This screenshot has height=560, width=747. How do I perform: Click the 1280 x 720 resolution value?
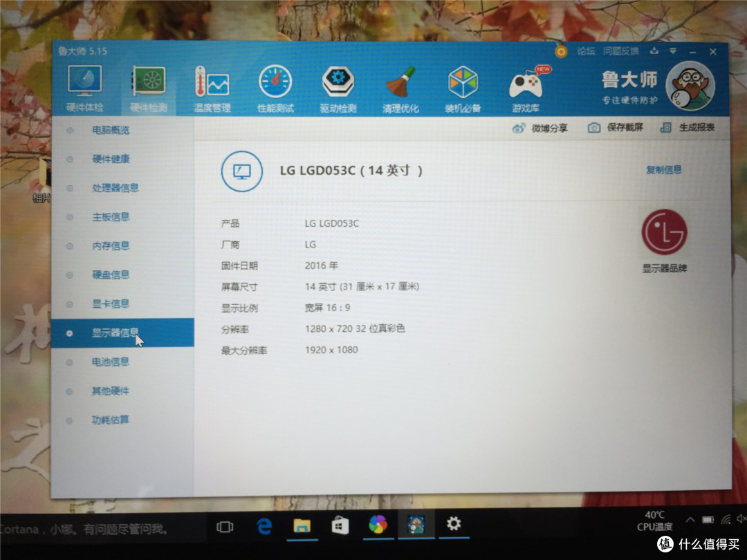pyautogui.click(x=355, y=328)
